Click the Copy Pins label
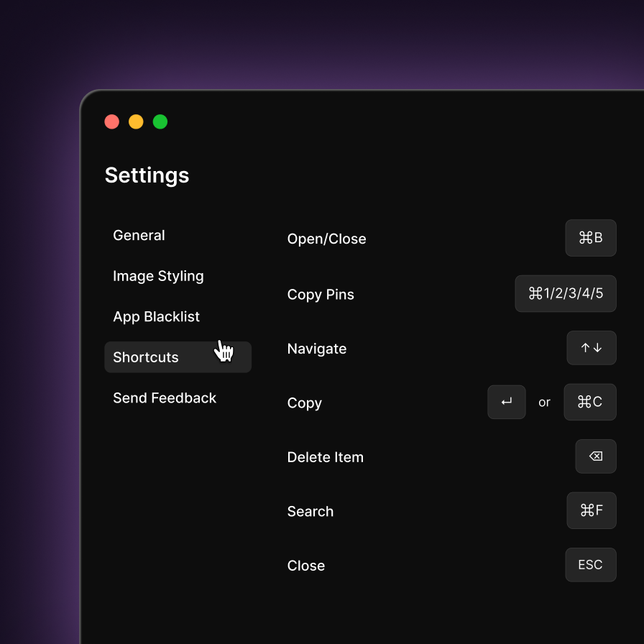 point(321,295)
